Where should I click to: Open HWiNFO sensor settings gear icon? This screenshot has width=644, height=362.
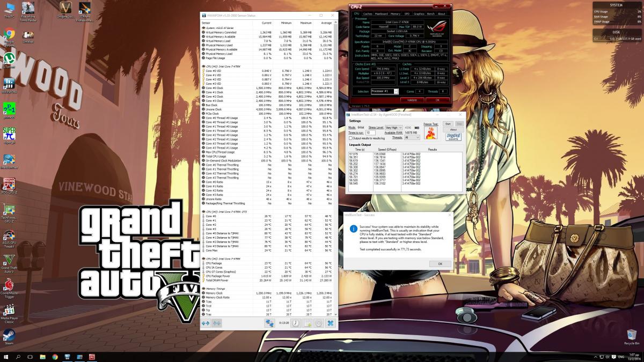pos(319,323)
